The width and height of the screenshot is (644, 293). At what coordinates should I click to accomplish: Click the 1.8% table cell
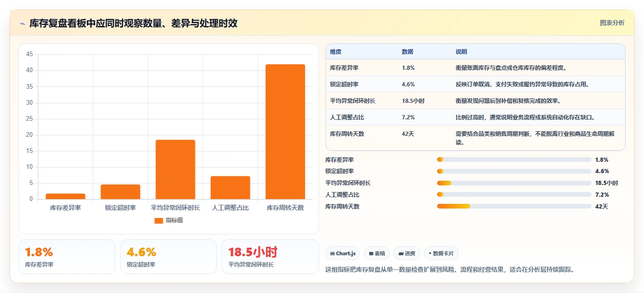[408, 67]
